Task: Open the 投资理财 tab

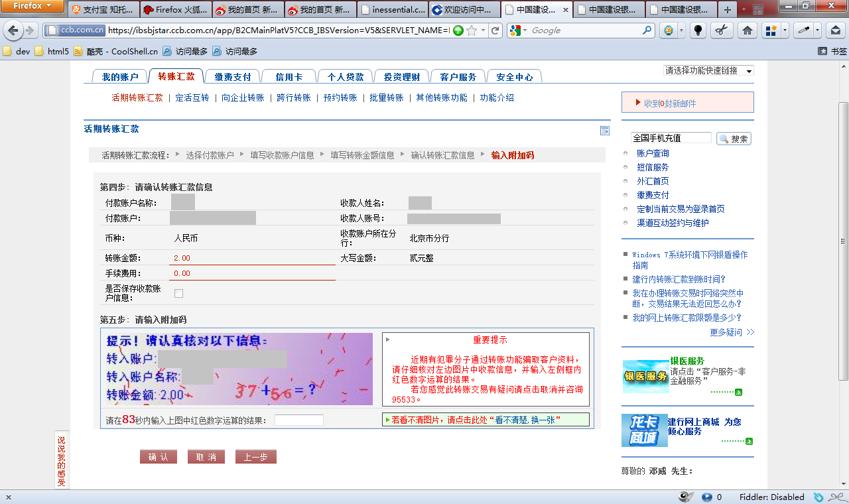Action: coord(402,77)
